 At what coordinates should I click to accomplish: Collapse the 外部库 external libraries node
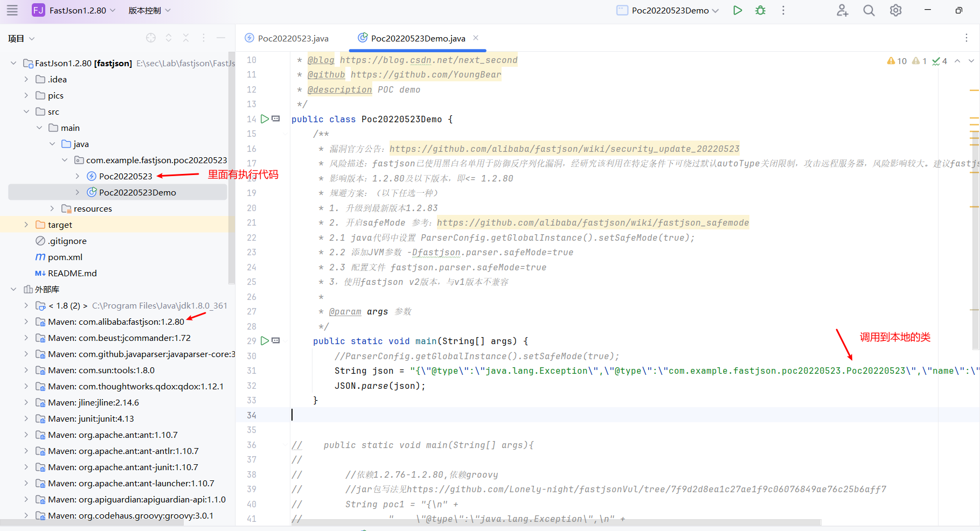(13, 289)
